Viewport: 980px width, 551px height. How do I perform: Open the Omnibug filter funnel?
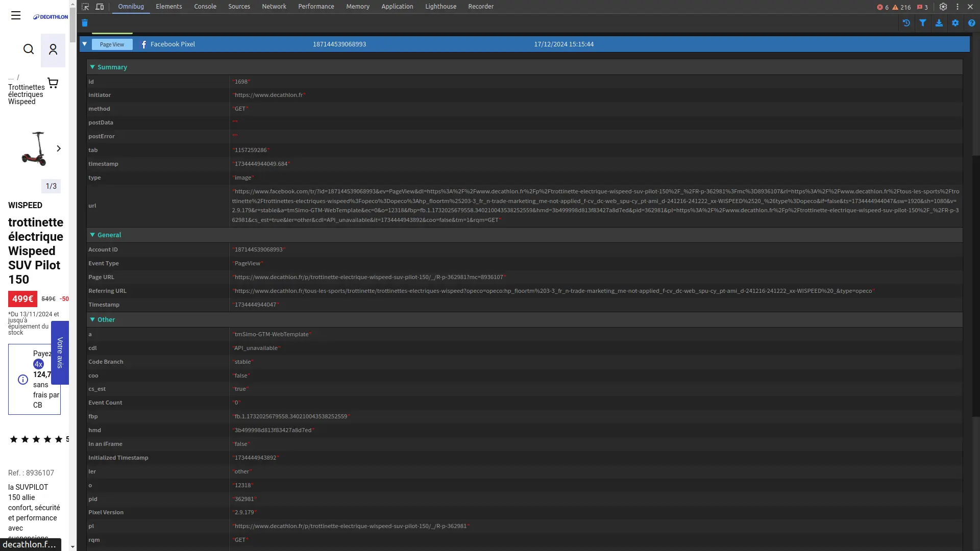coord(923,23)
